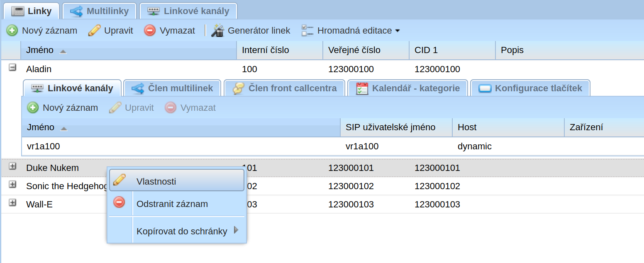Screen dimensions: 644x263
Task: Choose Kopírovat do schránky in the context menu
Action: coord(177,231)
